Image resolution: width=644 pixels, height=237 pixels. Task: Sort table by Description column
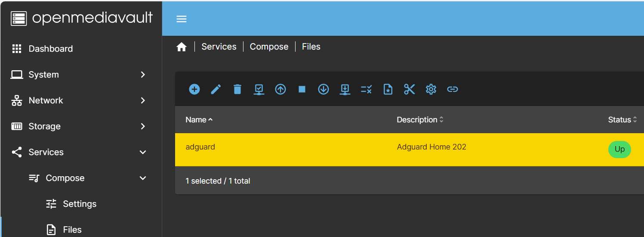coord(420,120)
